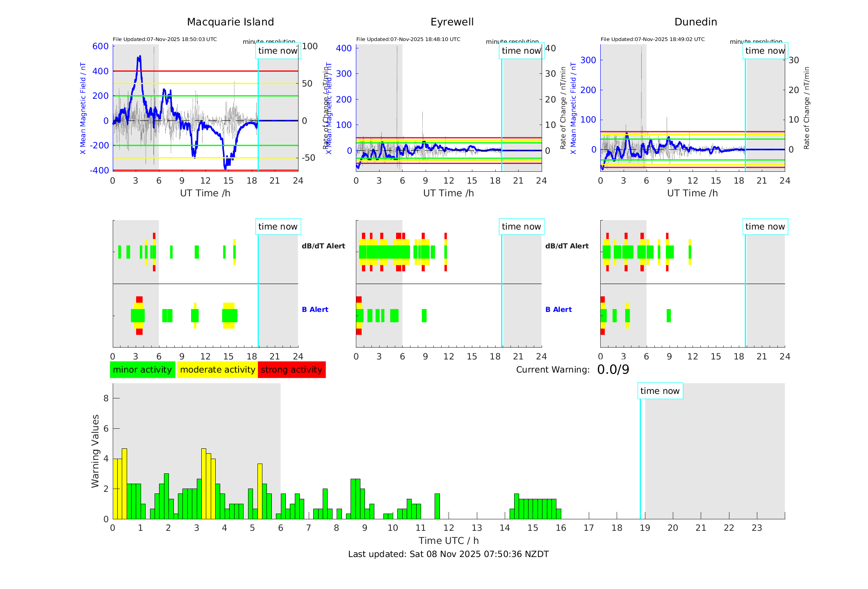Click the Dunedin chart title
868x589 pixels.
pyautogui.click(x=695, y=22)
